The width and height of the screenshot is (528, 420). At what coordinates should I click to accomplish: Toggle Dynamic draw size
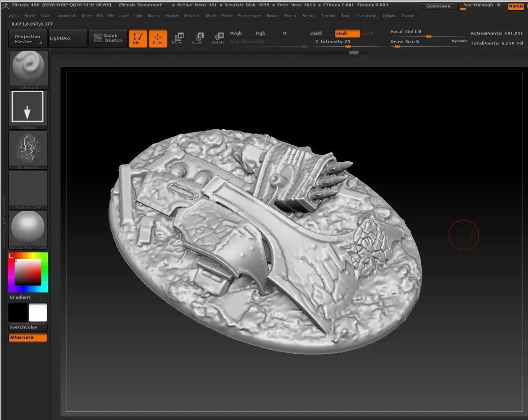pos(459,41)
